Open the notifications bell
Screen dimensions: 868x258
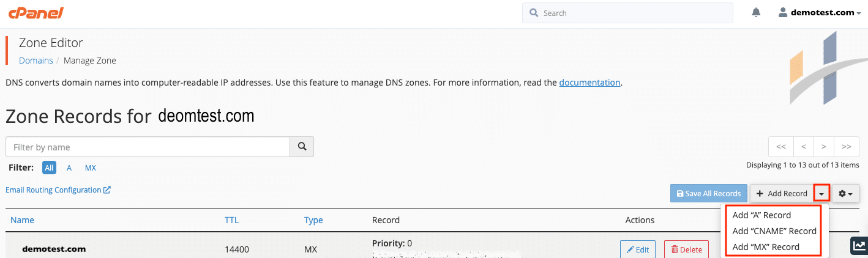(756, 12)
